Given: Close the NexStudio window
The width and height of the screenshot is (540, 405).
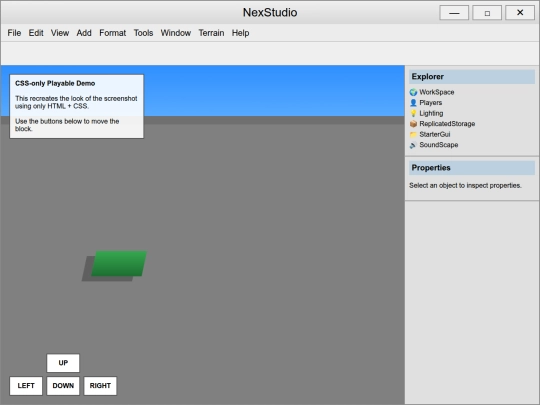Looking at the screenshot, I should (x=520, y=13).
